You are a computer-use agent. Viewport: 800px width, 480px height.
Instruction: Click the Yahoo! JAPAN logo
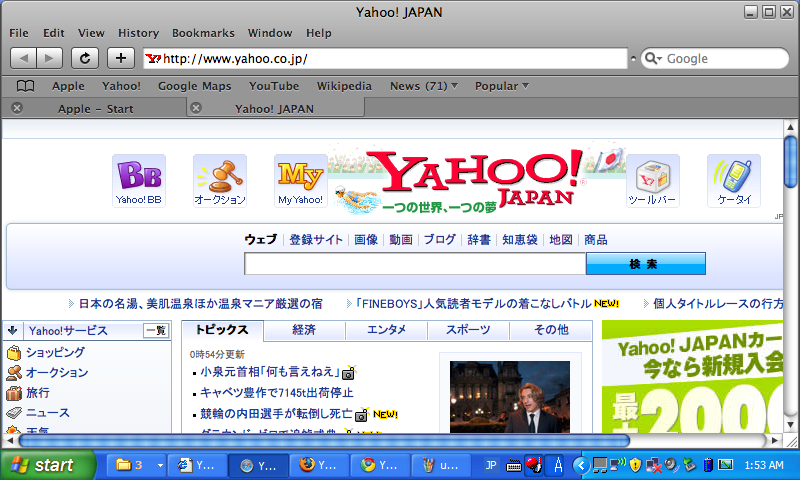(x=477, y=179)
